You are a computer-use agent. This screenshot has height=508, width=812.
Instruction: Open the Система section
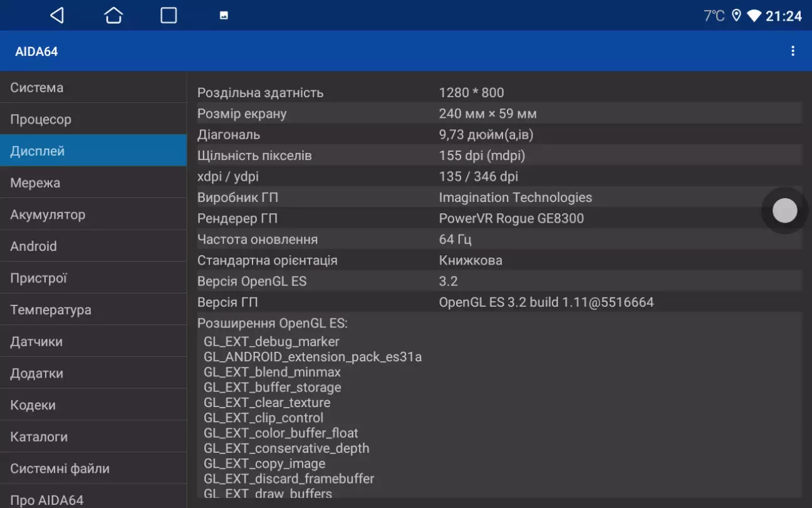click(93, 88)
